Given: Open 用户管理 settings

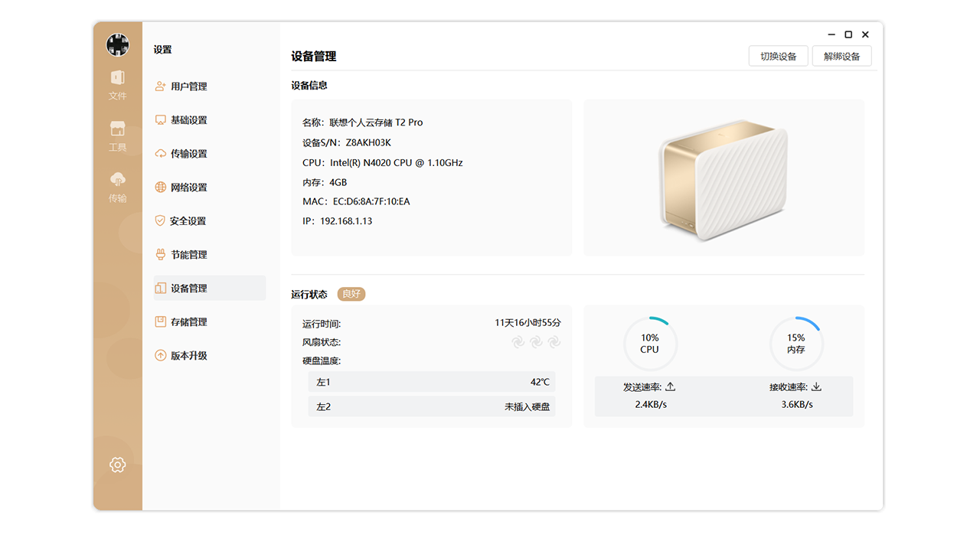Looking at the screenshot, I should tap(188, 86).
